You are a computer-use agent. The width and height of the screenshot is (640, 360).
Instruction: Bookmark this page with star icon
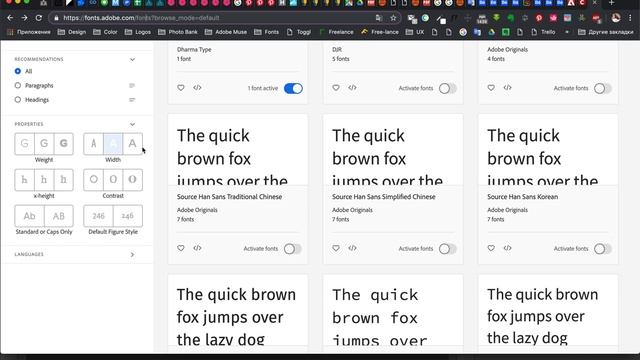click(x=393, y=18)
